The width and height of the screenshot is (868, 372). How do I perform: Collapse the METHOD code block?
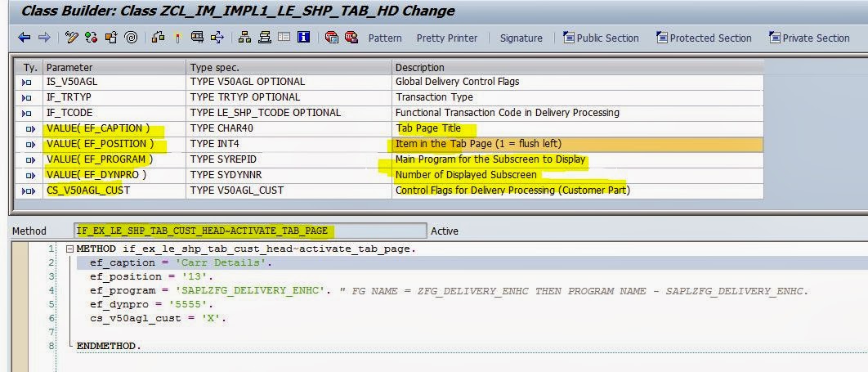69,249
